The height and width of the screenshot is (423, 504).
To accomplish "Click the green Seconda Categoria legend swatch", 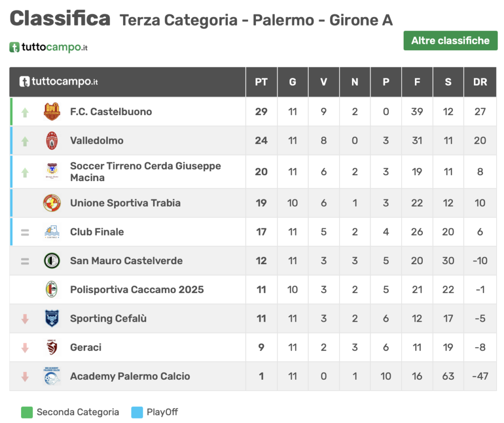I will (27, 412).
